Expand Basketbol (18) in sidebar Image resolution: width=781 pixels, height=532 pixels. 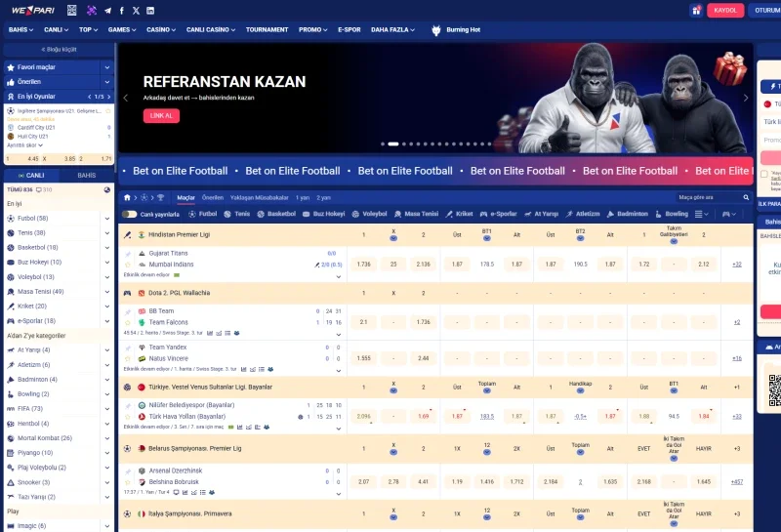point(107,248)
